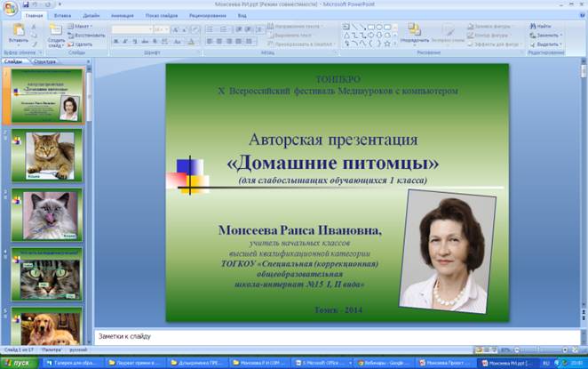Open the Quick Access Toolbar customize arrow
The width and height of the screenshot is (588, 369).
tap(60, 4)
